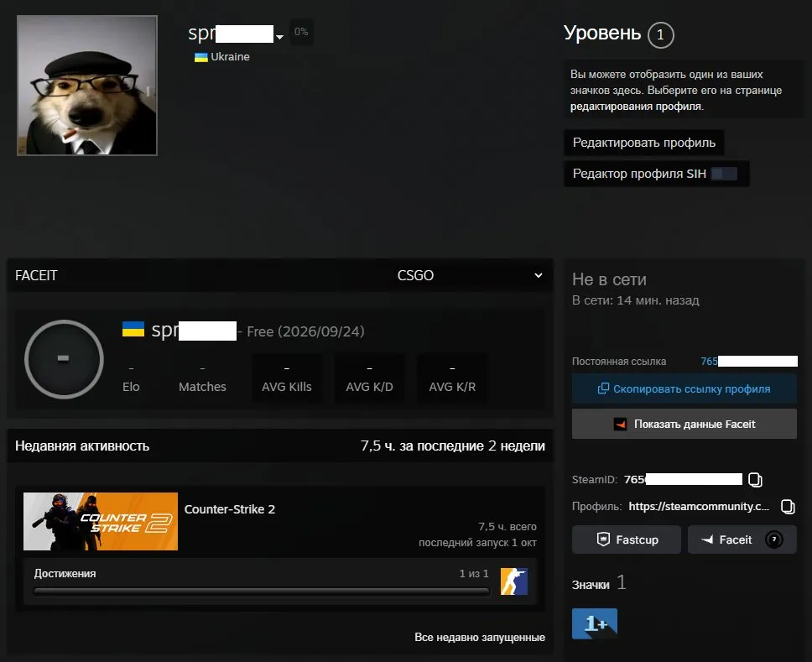Open the Постоянная ссылка permalink ID
This screenshot has width=812, height=662.
pyautogui.click(x=749, y=361)
